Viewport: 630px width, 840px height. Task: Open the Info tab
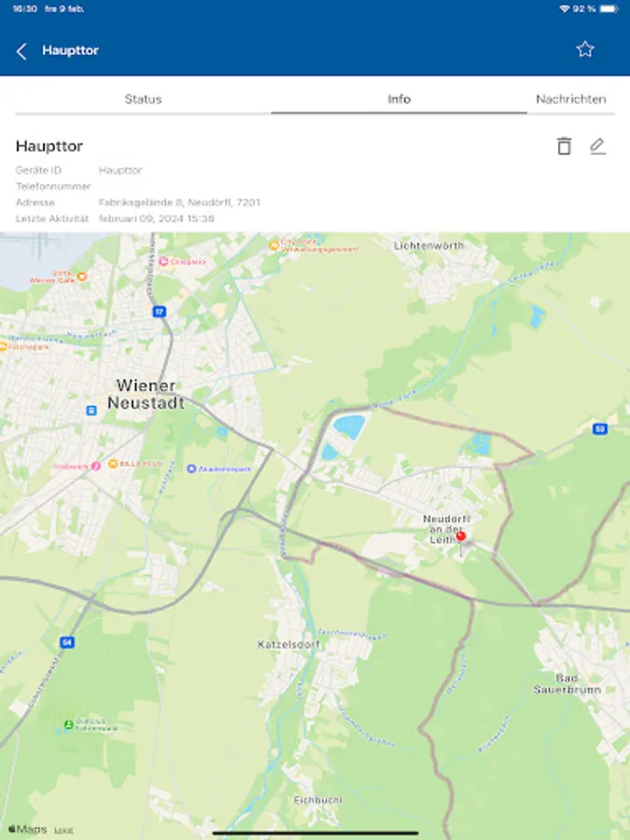399,99
